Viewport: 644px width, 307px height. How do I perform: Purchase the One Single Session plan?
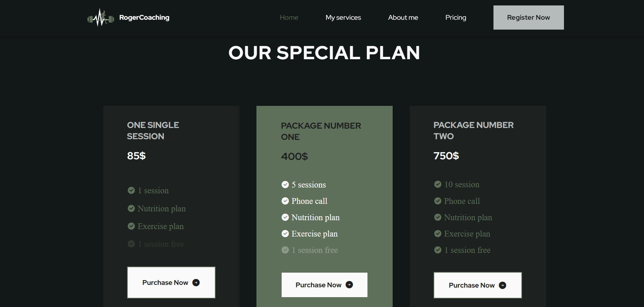click(171, 282)
